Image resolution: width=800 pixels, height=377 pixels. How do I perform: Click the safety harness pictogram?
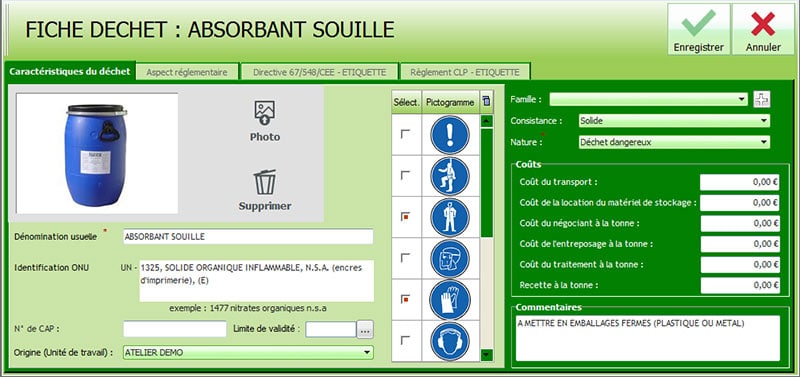tap(449, 176)
